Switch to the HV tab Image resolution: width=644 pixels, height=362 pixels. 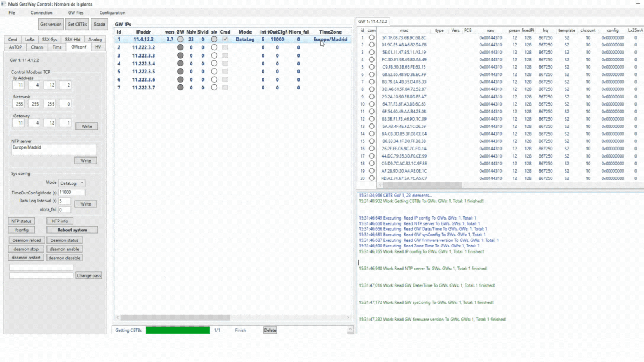(98, 47)
